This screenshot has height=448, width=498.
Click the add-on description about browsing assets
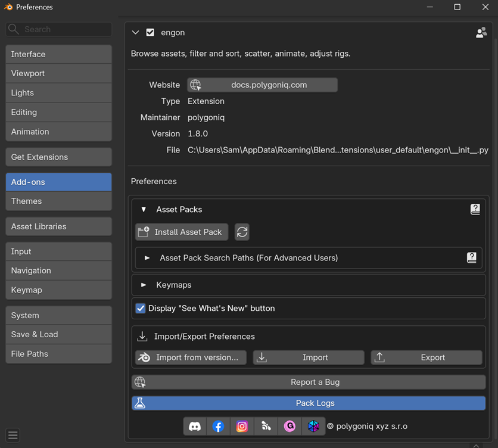pyautogui.click(x=241, y=54)
